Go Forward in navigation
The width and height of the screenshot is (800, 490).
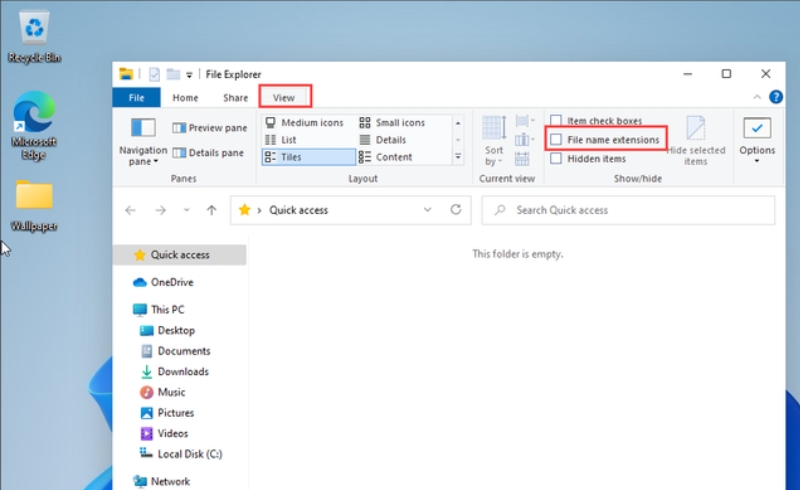pyautogui.click(x=160, y=210)
